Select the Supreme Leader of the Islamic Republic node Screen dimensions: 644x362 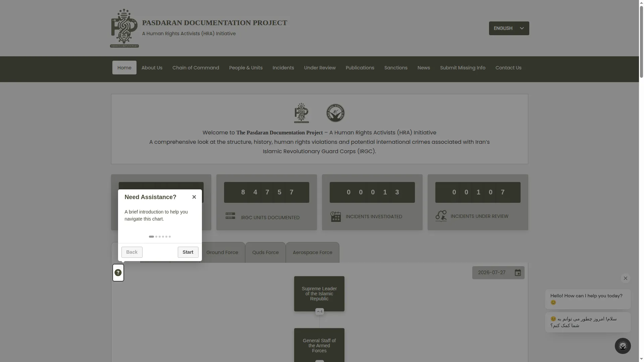tap(319, 294)
